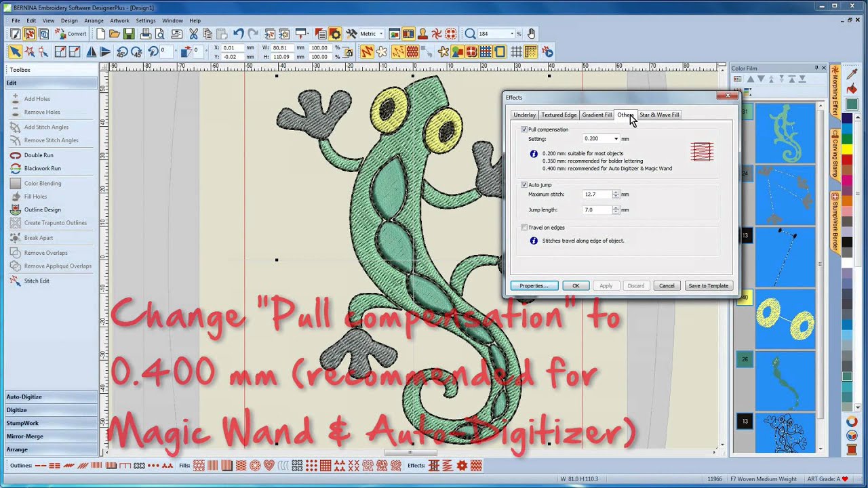Click the Open folder toolbar icon
This screenshot has height=488, width=868.
coord(115,34)
